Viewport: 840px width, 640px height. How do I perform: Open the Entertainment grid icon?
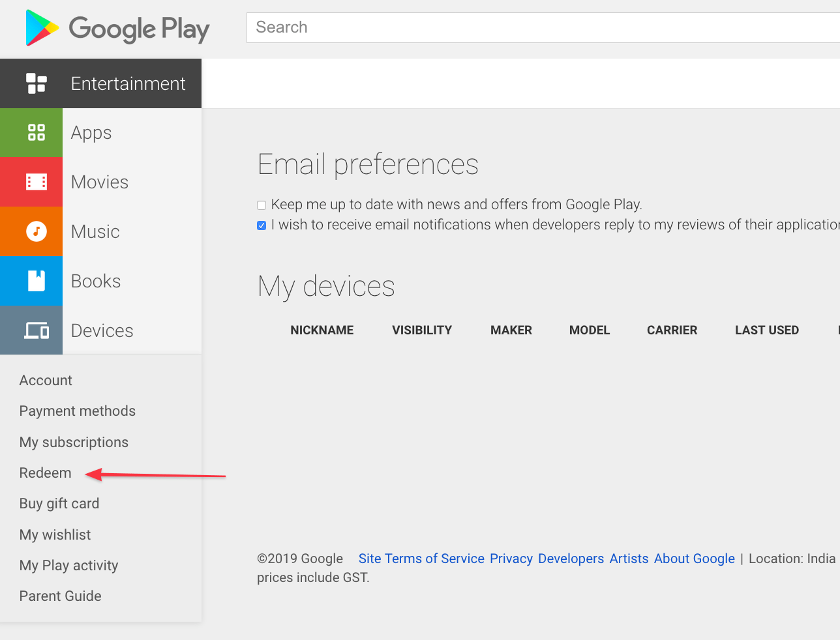[x=37, y=83]
